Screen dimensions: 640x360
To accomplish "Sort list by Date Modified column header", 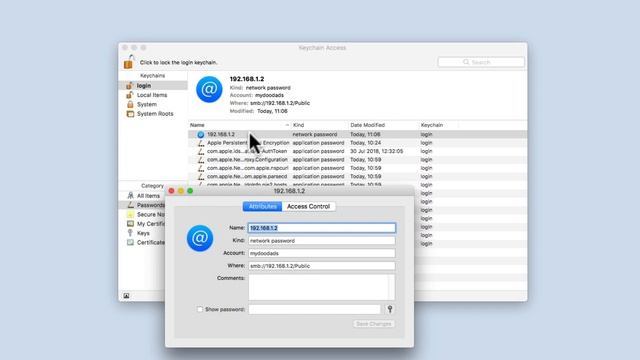I will pos(384,125).
